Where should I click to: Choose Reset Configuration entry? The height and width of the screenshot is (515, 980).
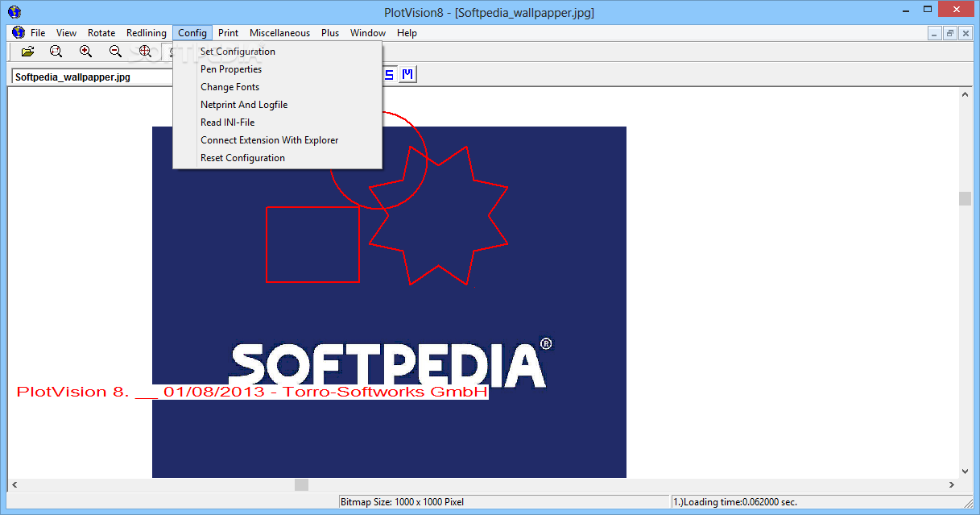[277, 158]
